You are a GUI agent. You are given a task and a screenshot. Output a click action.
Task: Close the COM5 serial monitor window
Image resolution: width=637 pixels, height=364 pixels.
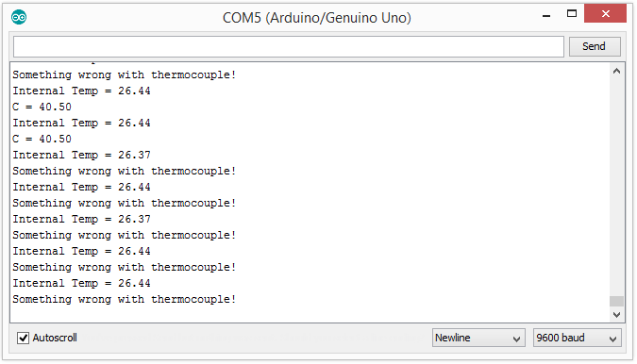(x=605, y=14)
